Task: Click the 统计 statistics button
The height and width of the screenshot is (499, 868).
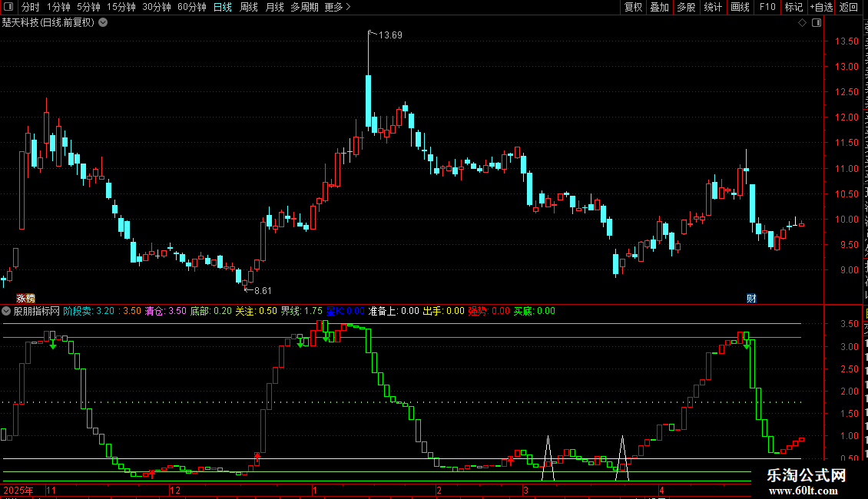Action: point(713,7)
